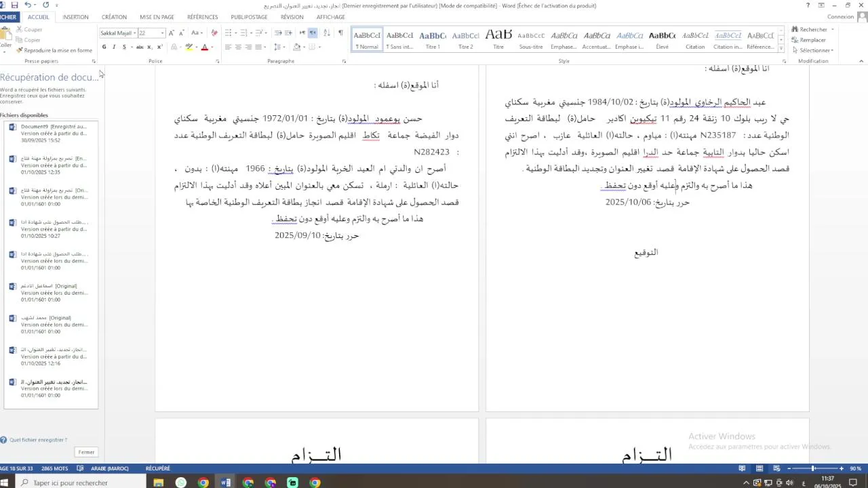Screen dimensions: 868x488
Task: Click the spell check icon in status bar
Action: point(81,468)
